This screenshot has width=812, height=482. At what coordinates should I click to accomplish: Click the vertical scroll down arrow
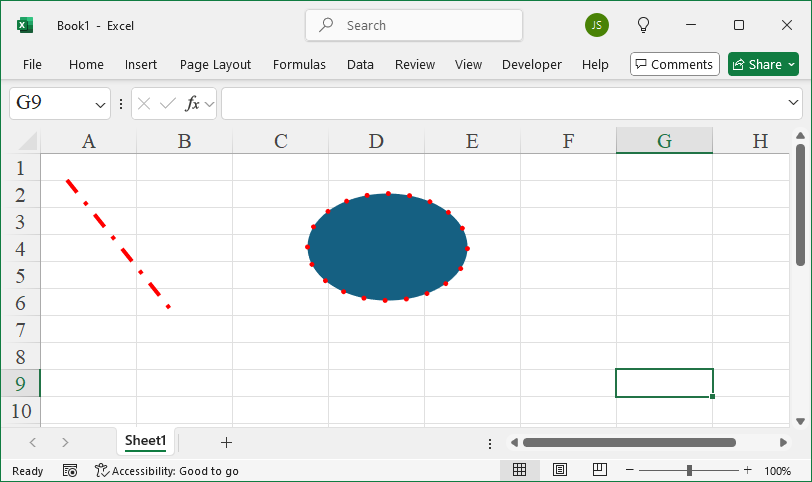[800, 421]
